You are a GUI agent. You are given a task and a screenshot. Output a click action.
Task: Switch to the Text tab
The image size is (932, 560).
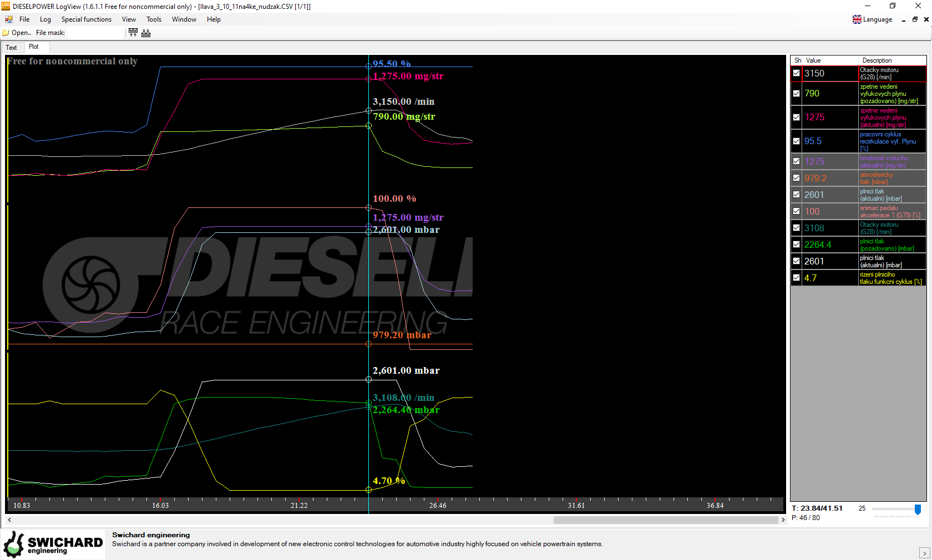tap(11, 48)
